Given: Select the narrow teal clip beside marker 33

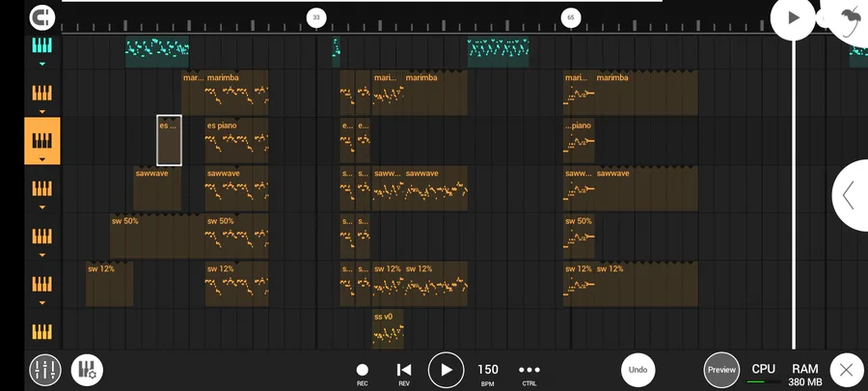Looking at the screenshot, I should pyautogui.click(x=336, y=52).
